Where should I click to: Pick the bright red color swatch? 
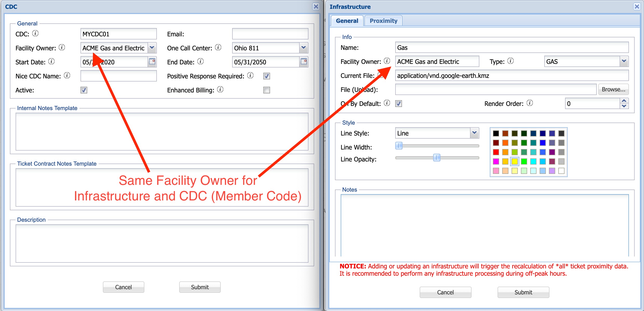(x=496, y=152)
